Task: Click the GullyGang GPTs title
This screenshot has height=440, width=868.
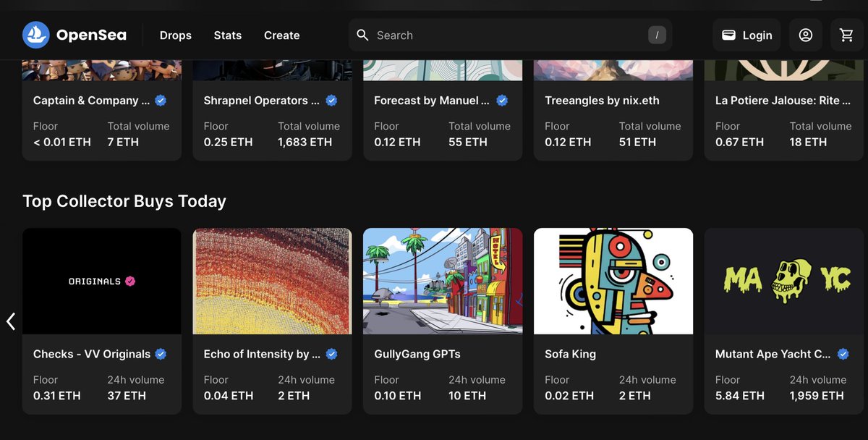Action: point(417,354)
